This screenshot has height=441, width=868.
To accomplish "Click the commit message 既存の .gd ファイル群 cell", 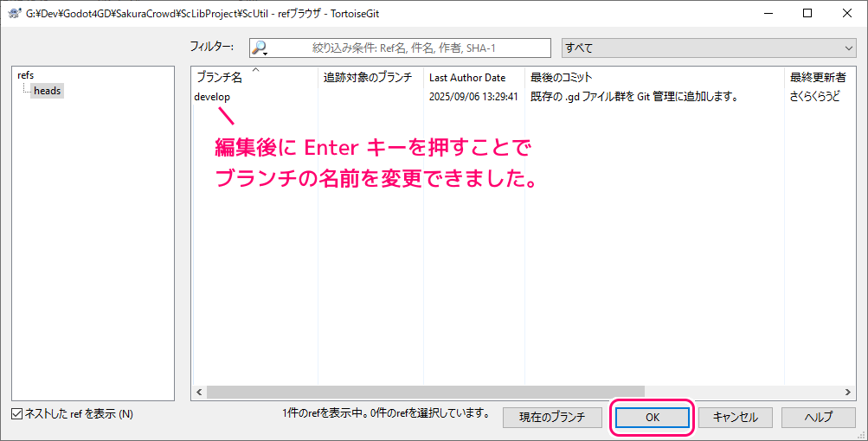I will 633,97.
